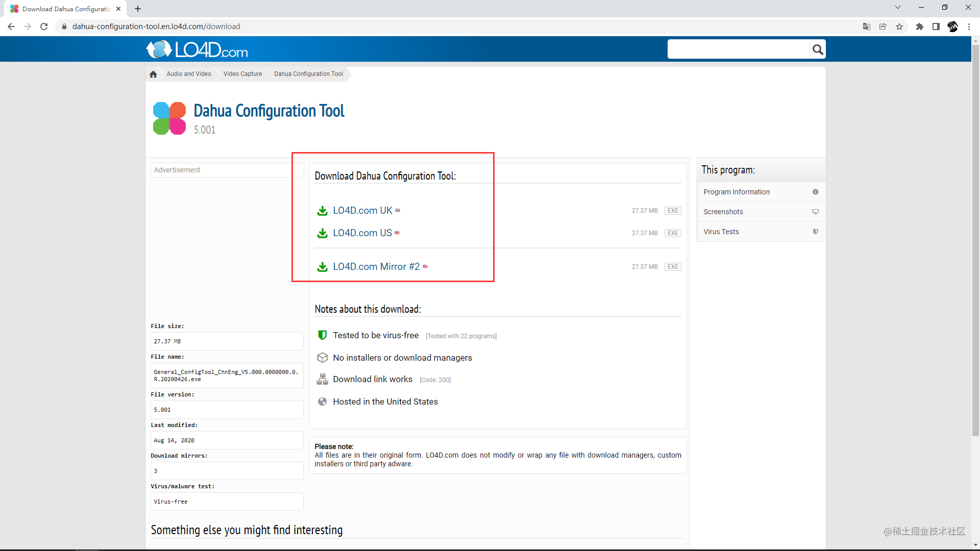This screenshot has height=551, width=980.
Task: Open Dahua Configuration Tool breadcrumb
Action: point(308,74)
